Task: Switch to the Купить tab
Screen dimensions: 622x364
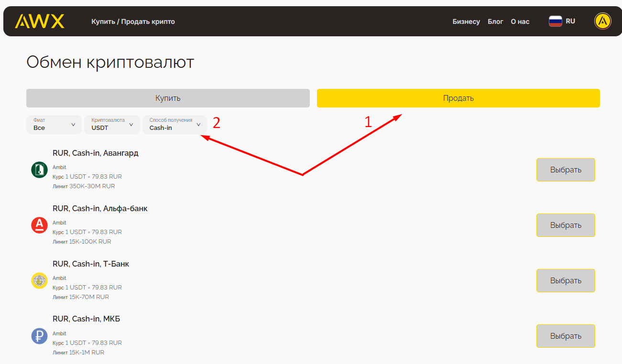Action: pyautogui.click(x=168, y=98)
